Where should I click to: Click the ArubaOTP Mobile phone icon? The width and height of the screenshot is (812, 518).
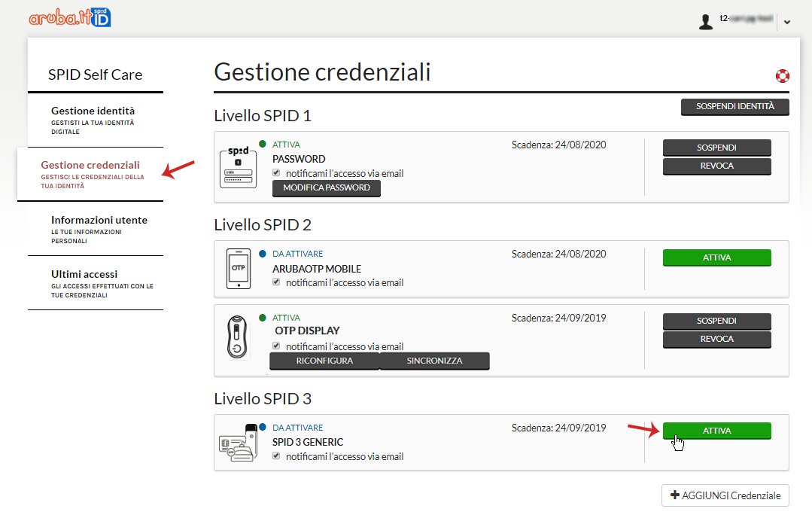tap(237, 267)
